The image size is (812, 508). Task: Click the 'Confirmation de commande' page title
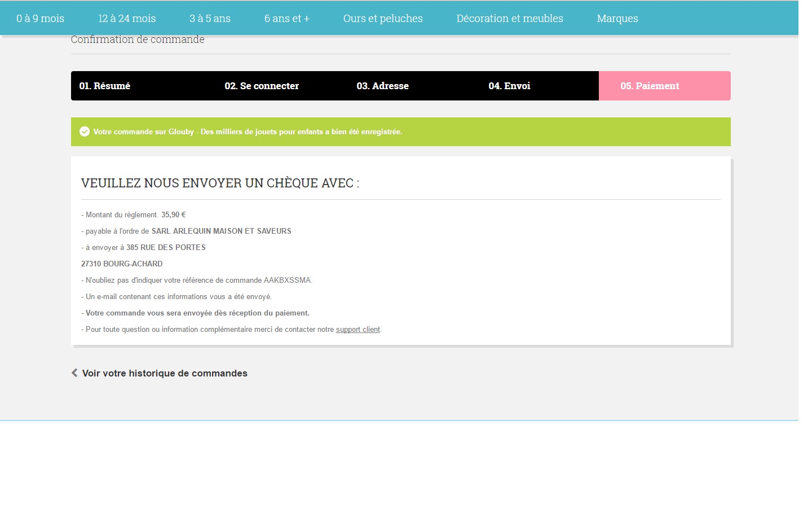click(138, 40)
